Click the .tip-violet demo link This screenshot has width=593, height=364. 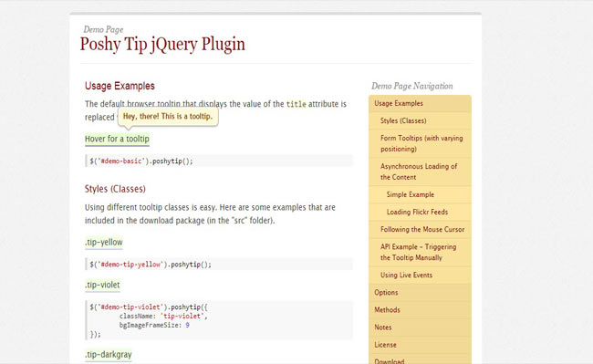pos(102,285)
